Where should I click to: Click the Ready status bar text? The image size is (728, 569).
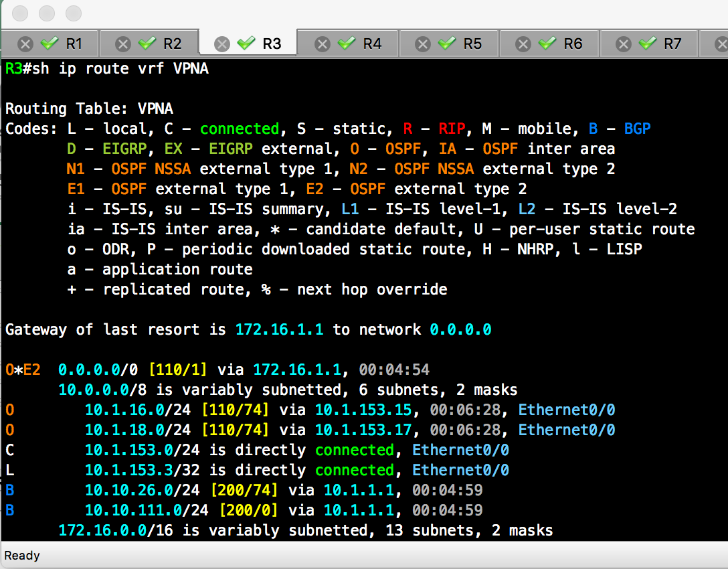[x=22, y=556]
